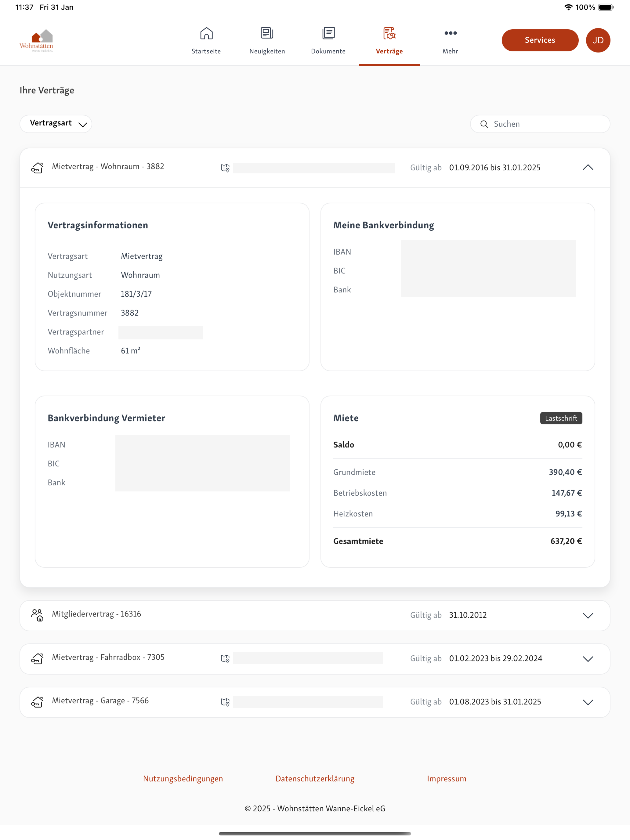The height and width of the screenshot is (840, 630).
Task: Click the contract icon above Verträge
Action: click(x=389, y=33)
